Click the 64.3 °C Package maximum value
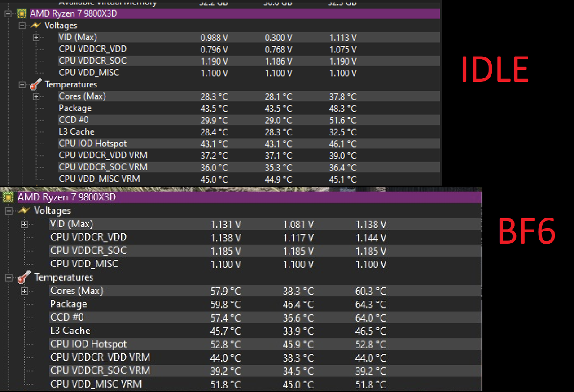The width and height of the screenshot is (574, 392). point(371,305)
